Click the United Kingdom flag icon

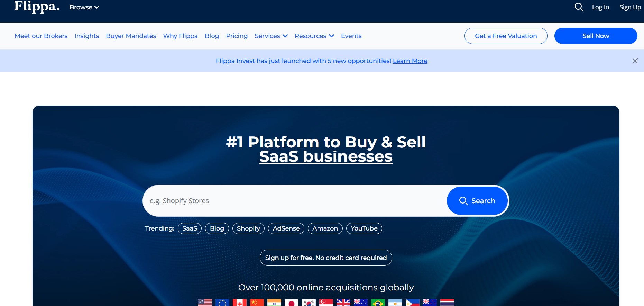tap(343, 303)
